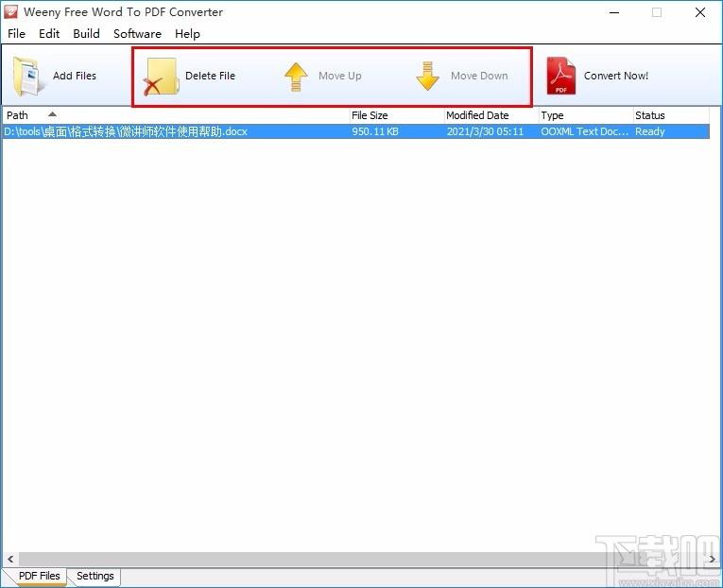The width and height of the screenshot is (723, 588).
Task: Open the Software menu
Action: pos(137,34)
